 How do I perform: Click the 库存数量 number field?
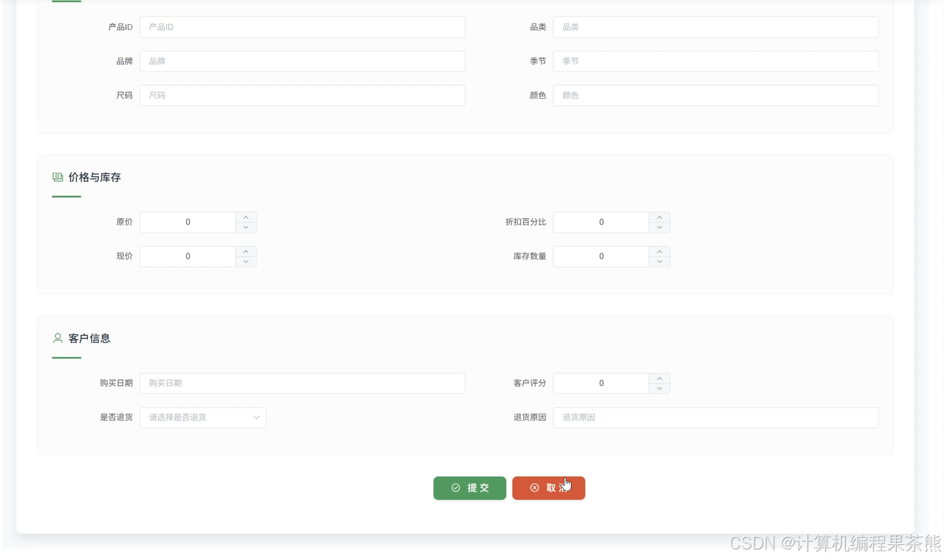tap(601, 256)
